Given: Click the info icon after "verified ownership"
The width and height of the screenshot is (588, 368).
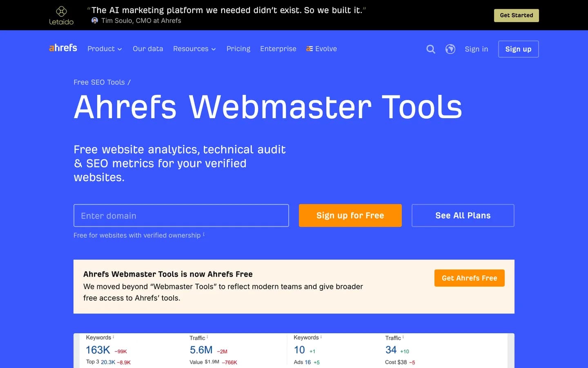Looking at the screenshot, I should (204, 234).
